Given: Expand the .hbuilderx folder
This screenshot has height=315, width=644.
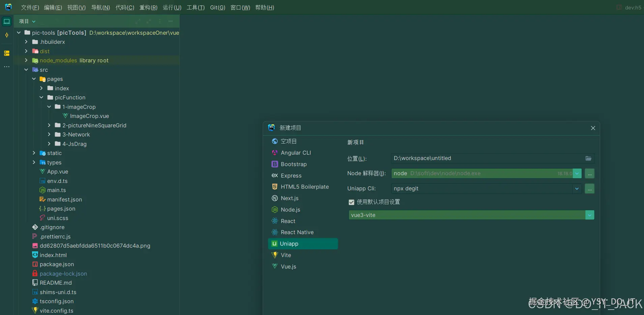Looking at the screenshot, I should point(26,42).
